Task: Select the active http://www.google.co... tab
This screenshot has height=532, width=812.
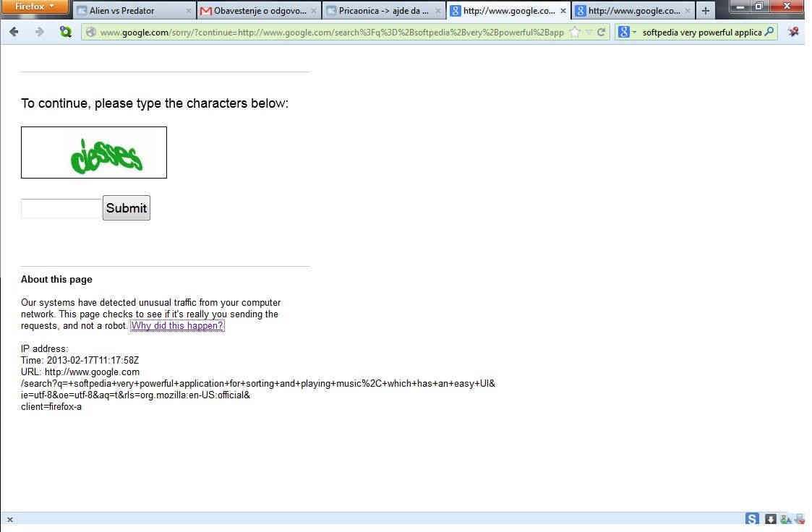Action: click(508, 10)
